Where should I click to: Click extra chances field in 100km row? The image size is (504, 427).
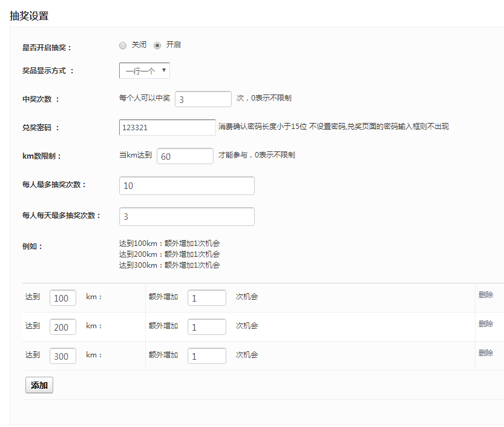206,298
